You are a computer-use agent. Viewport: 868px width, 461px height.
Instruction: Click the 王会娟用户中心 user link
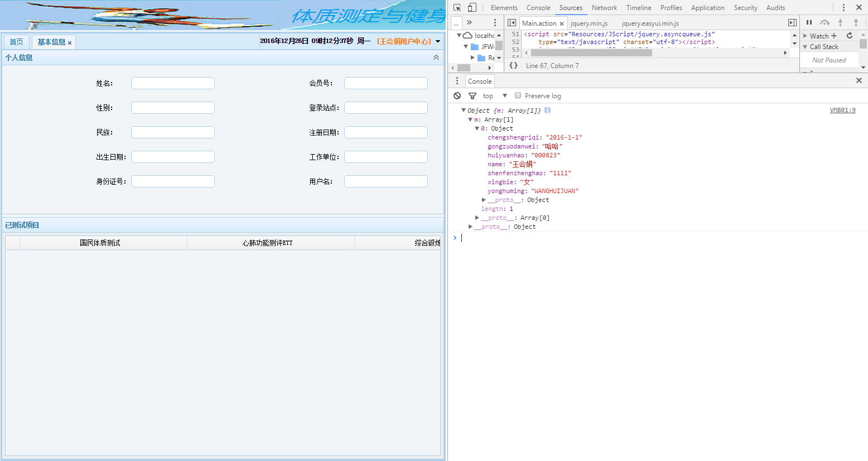404,41
